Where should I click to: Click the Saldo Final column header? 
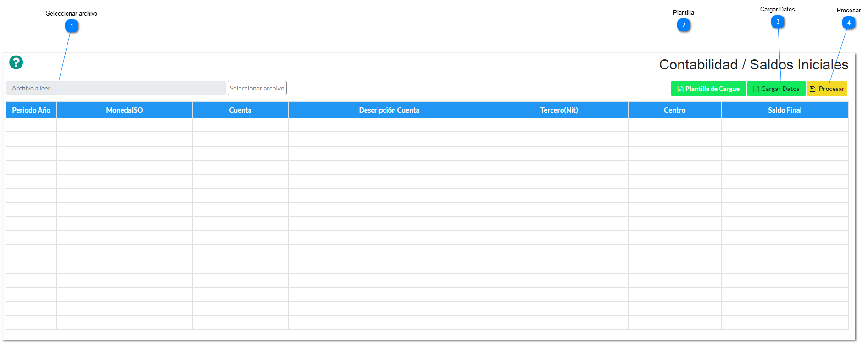click(x=785, y=110)
